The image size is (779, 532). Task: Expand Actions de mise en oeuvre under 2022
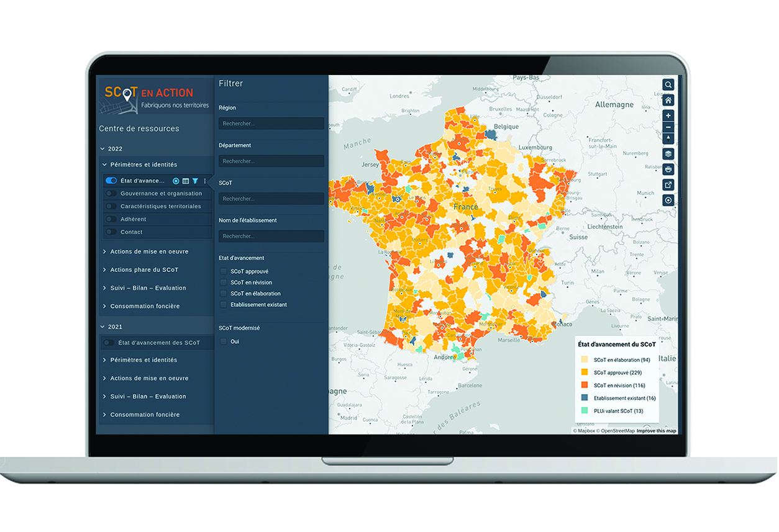point(149,251)
